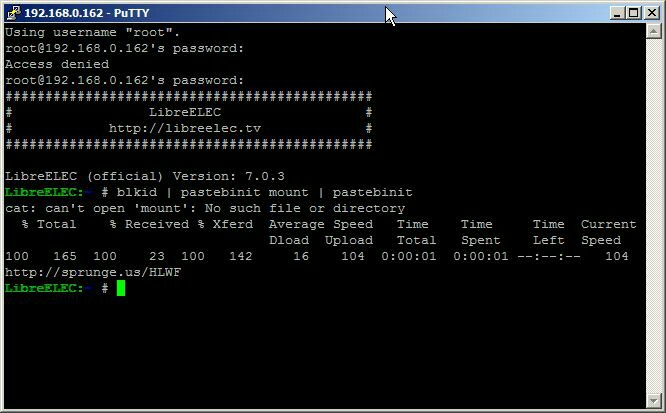This screenshot has height=413, width=666.
Task: Close the PuTTY session window
Action: click(651, 13)
